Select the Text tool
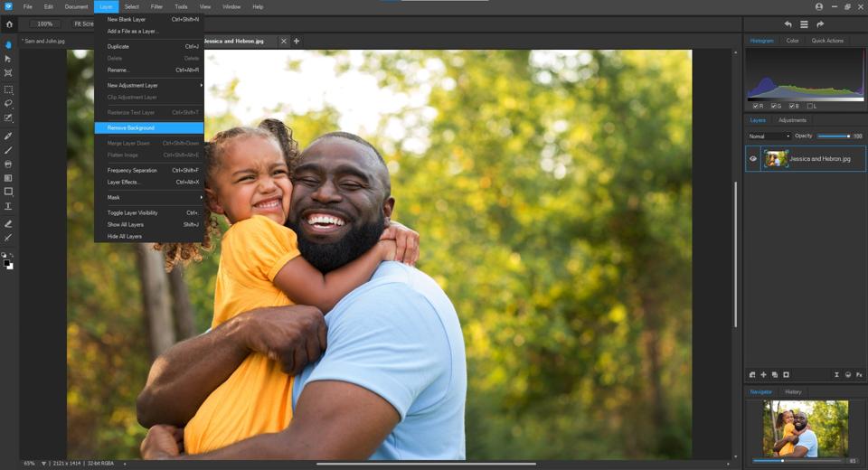 click(8, 206)
